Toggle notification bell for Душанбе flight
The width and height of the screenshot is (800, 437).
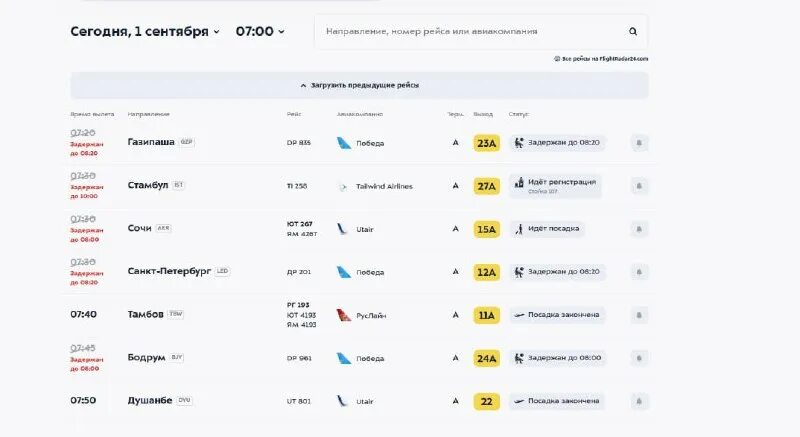[x=639, y=401]
